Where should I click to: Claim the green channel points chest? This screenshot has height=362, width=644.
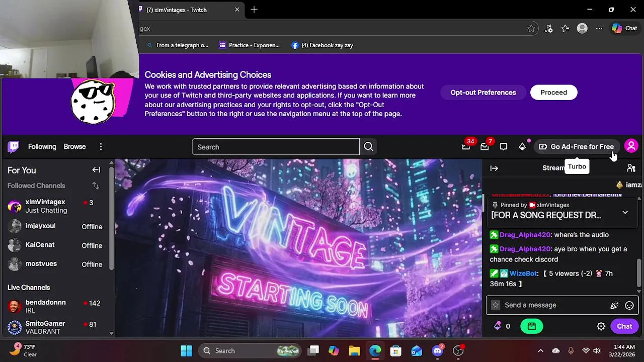point(532,326)
